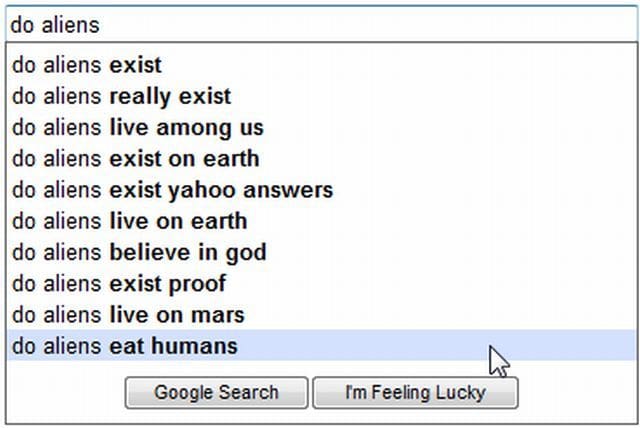Viewport: 640px width, 428px height.
Task: Choose "do aliens exist proof" suggestion
Action: (119, 283)
